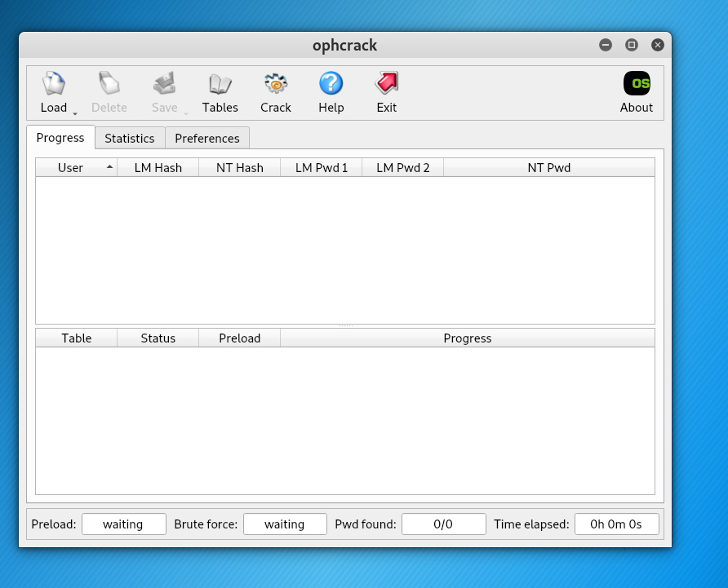Click the Load toolbar icon
Image resolution: width=728 pixels, height=588 pixels.
click(54, 83)
